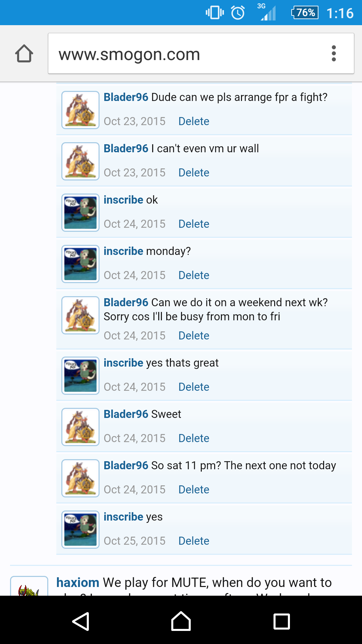Tap inscribe's avatar beside "yes thats great"
The image size is (362, 644).
click(80, 376)
